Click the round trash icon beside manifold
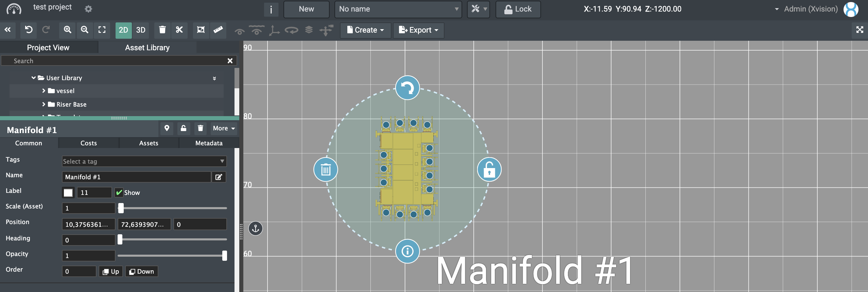Viewport: 868px width, 292px height. (x=325, y=169)
